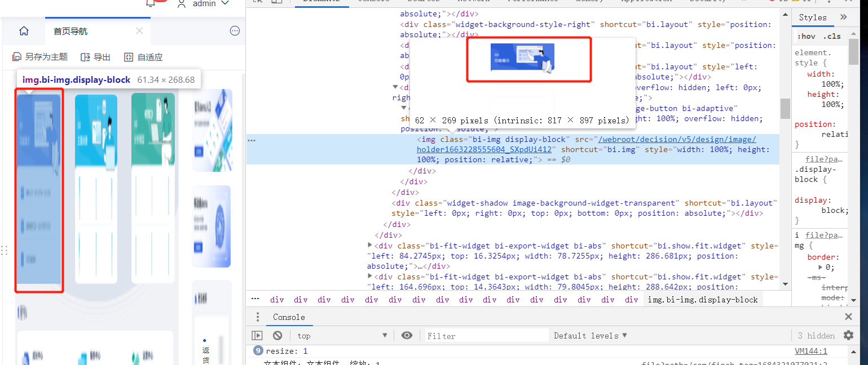Viewport: 868px width, 365px height.
Task: Click the 导出 export button
Action: pos(95,57)
